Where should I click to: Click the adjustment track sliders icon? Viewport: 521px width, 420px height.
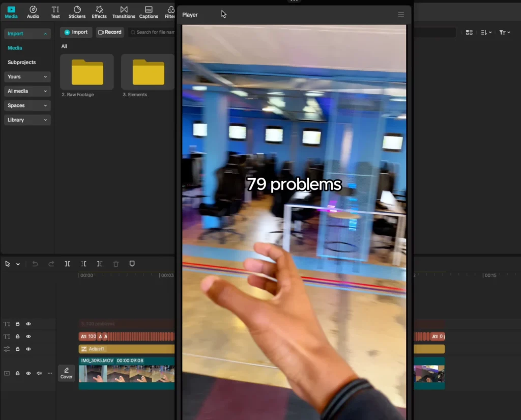(x=7, y=349)
